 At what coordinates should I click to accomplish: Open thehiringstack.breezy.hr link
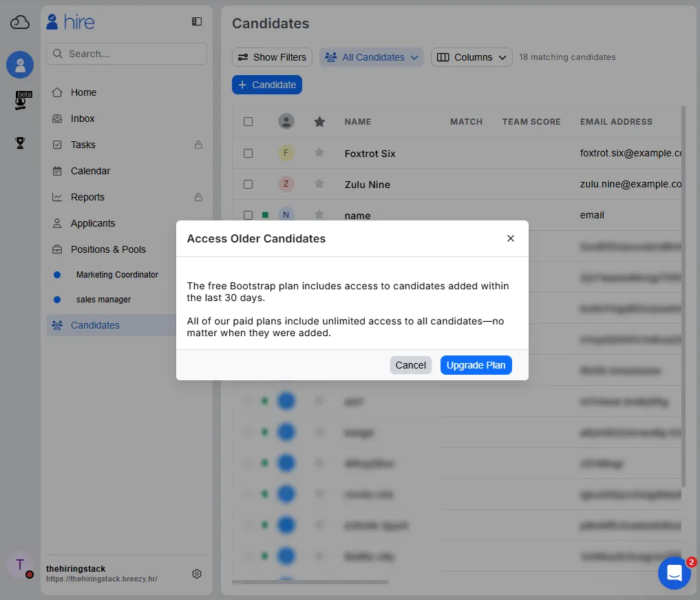[102, 579]
